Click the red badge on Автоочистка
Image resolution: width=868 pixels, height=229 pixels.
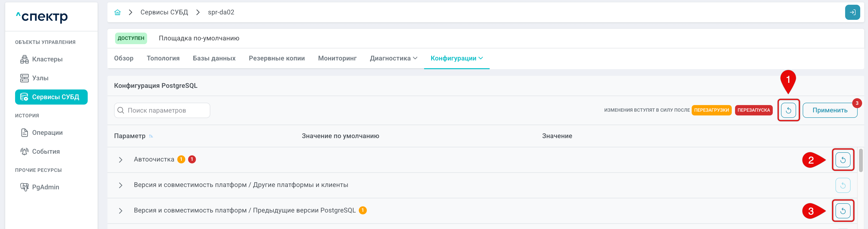tap(192, 160)
